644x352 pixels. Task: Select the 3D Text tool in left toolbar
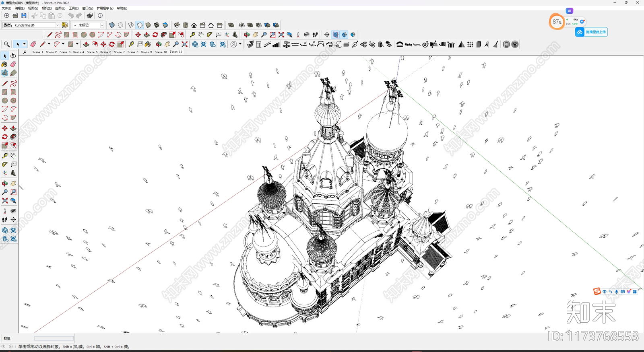13,173
